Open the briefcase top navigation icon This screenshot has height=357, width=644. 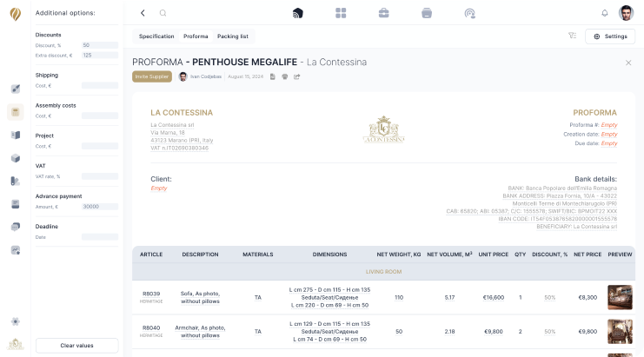point(383,13)
